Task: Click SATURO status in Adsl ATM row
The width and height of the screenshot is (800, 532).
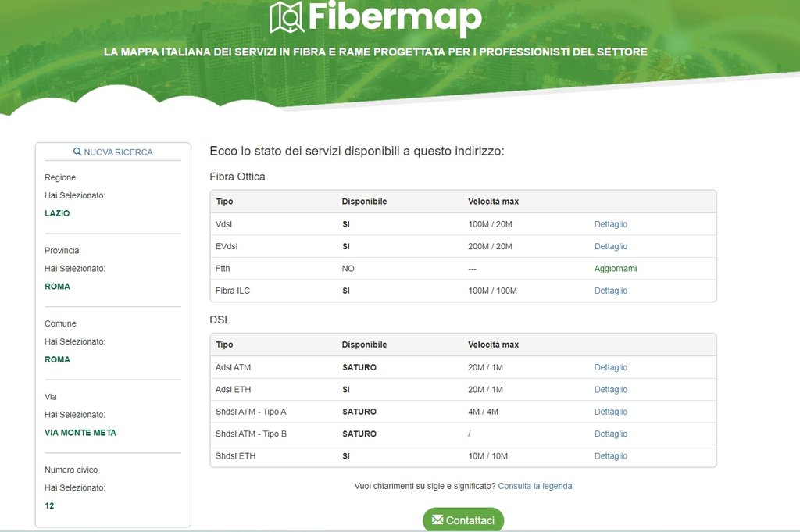Action: click(x=359, y=367)
